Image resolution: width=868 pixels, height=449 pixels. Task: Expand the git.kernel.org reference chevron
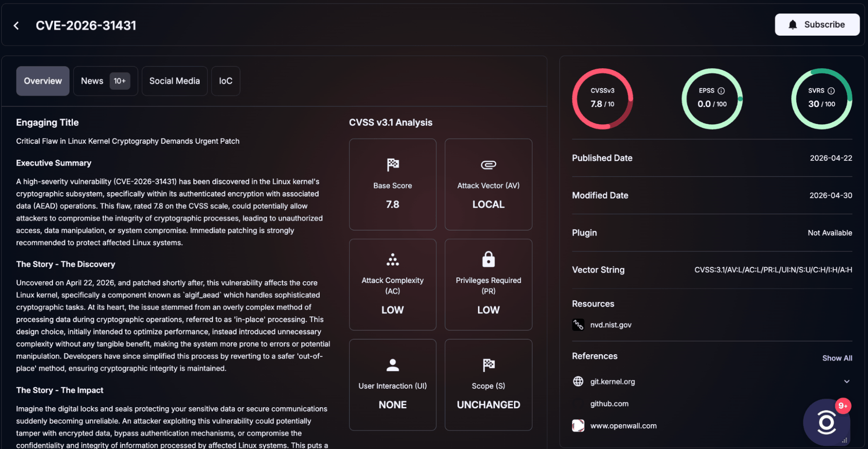click(846, 381)
